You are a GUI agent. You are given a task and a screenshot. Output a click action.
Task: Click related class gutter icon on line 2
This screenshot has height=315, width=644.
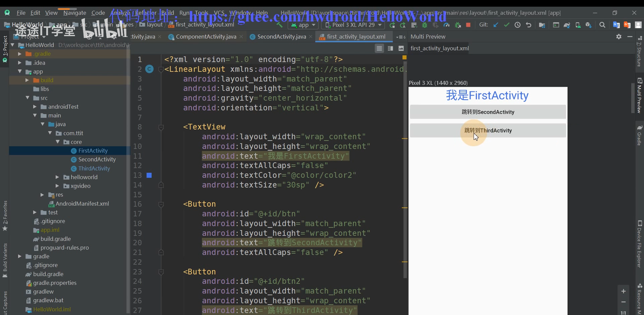[149, 69]
